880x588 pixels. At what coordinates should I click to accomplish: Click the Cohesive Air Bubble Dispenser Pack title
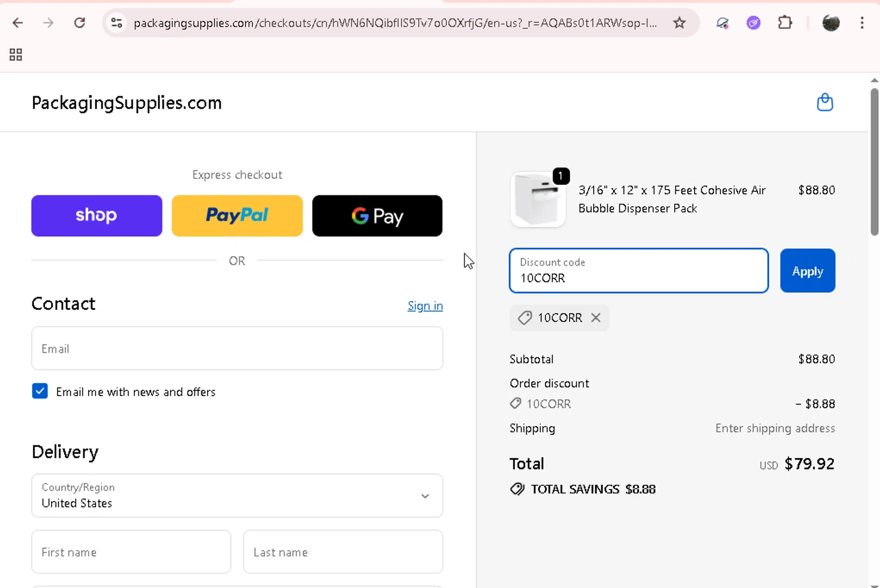672,199
